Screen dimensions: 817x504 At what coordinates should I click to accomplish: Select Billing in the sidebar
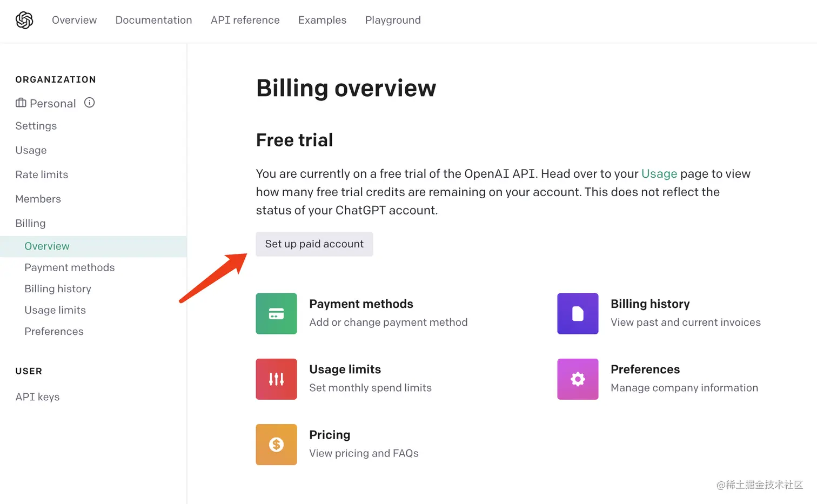click(x=30, y=223)
